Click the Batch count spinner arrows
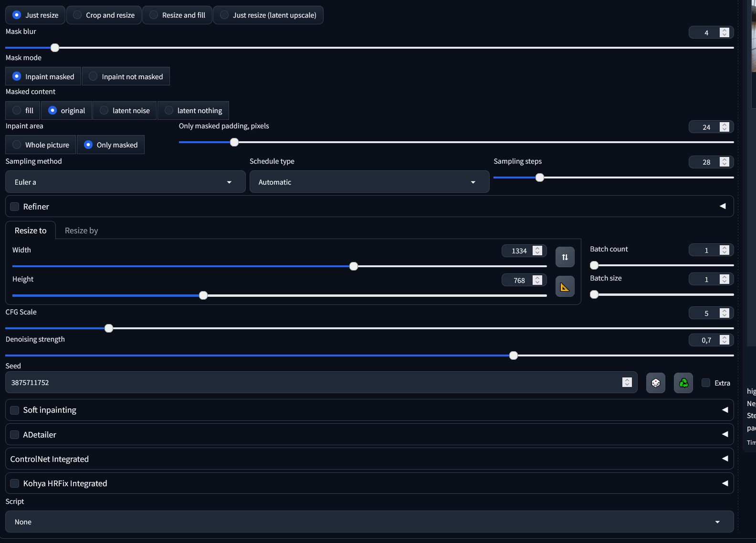Screen dimensions: 756x543 [724, 250]
